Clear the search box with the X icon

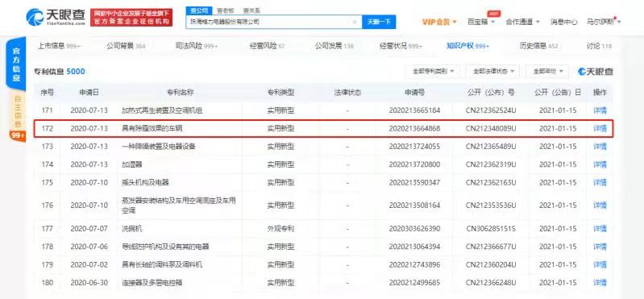355,22
